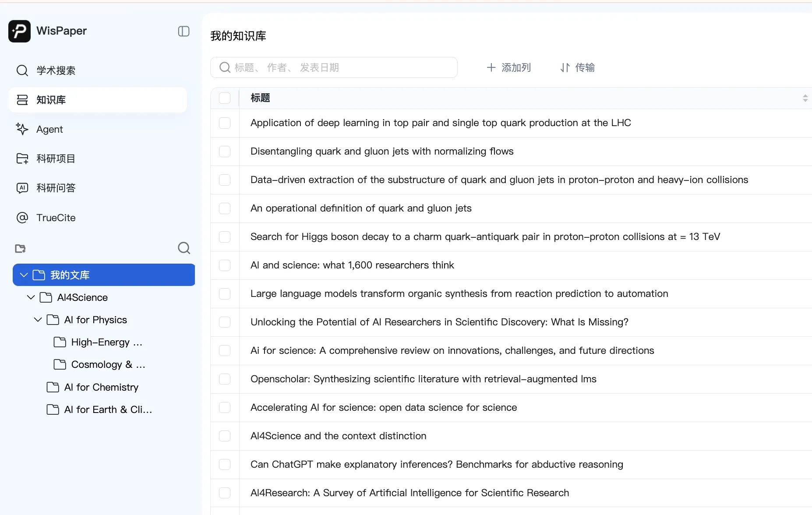This screenshot has width=812, height=515.
Task: Open Accelerating AI for science paper
Action: point(384,407)
